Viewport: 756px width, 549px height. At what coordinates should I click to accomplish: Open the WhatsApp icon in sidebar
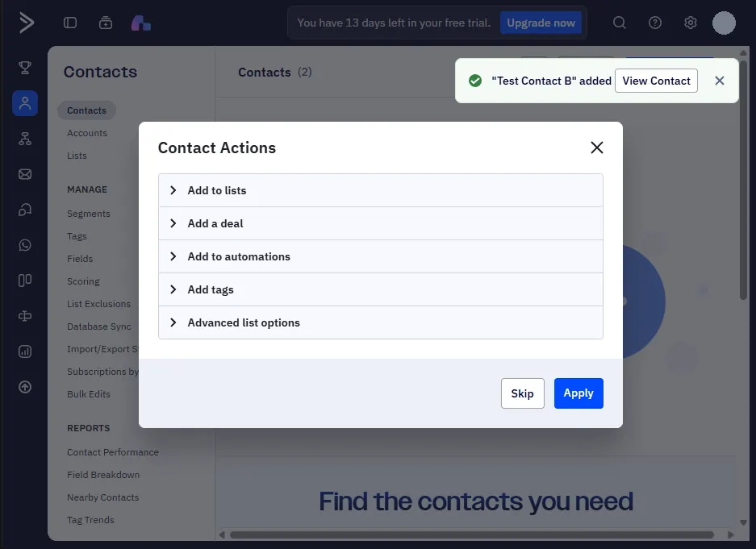coord(25,245)
